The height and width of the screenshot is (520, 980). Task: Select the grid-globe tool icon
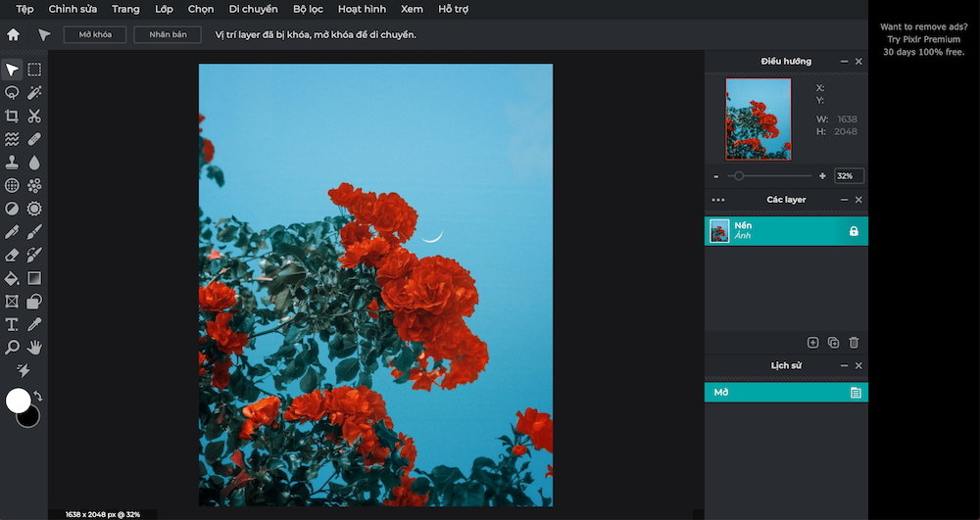12,185
